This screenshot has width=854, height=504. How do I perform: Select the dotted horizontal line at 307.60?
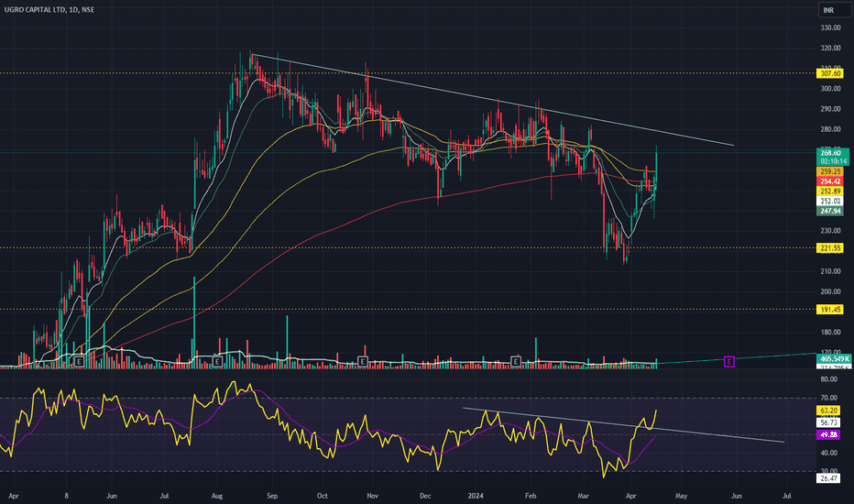409,73
